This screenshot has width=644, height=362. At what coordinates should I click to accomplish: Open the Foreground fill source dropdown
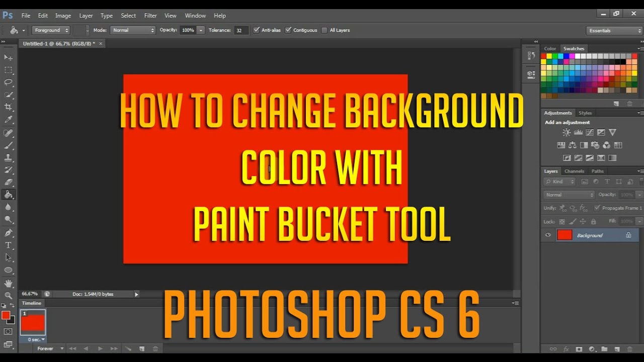click(51, 30)
